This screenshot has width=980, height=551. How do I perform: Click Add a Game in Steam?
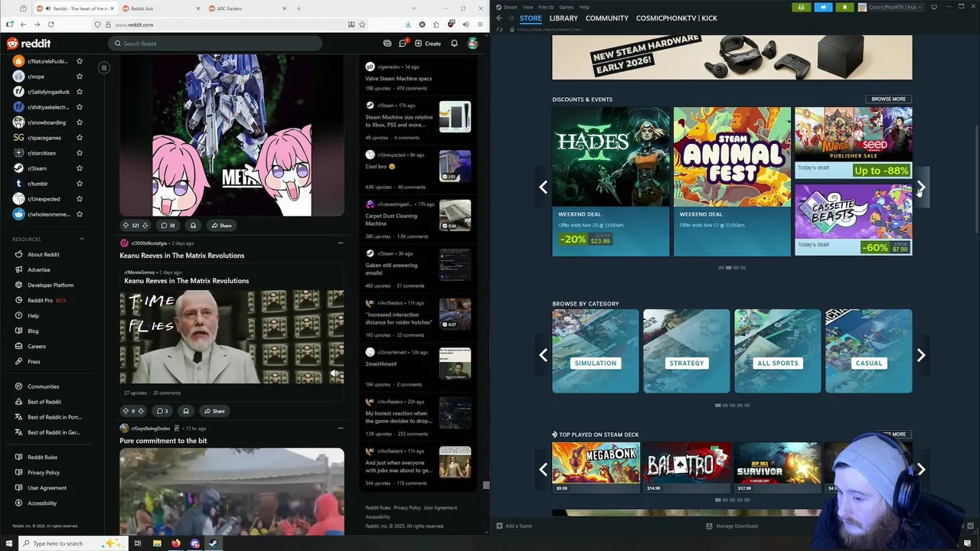(x=514, y=526)
